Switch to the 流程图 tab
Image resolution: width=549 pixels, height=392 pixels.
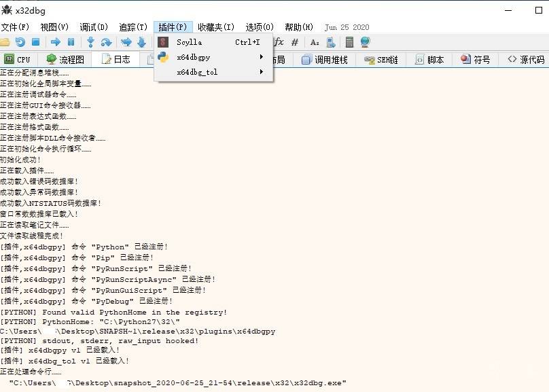pyautogui.click(x=65, y=60)
